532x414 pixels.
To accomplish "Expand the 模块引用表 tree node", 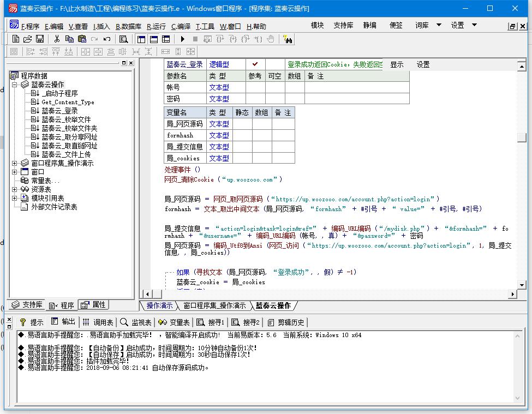I will [x=14, y=198].
